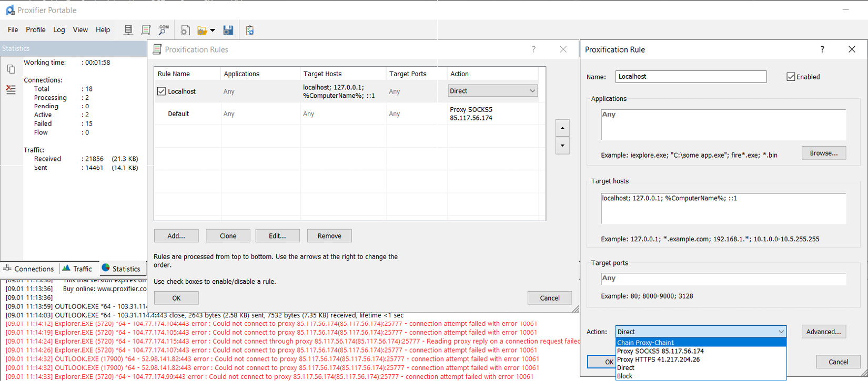Screen dimensions: 868x381
Task: Open Proxy Servers toolbar icon
Action: 128,30
